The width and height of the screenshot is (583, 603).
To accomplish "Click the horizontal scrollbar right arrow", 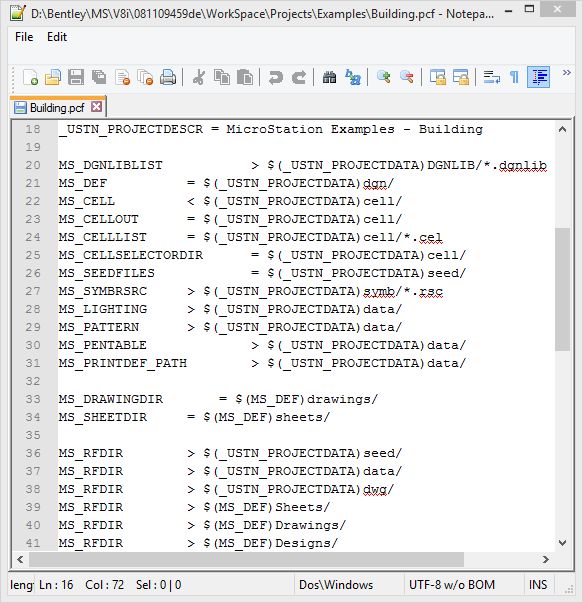I will pyautogui.click(x=545, y=559).
